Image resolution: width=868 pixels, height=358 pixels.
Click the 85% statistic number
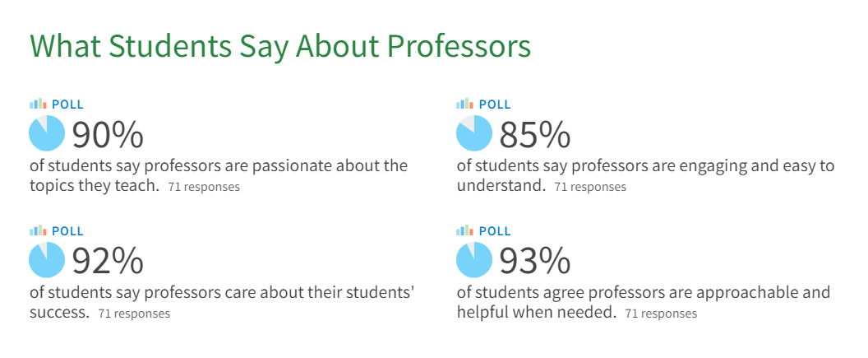tap(535, 135)
